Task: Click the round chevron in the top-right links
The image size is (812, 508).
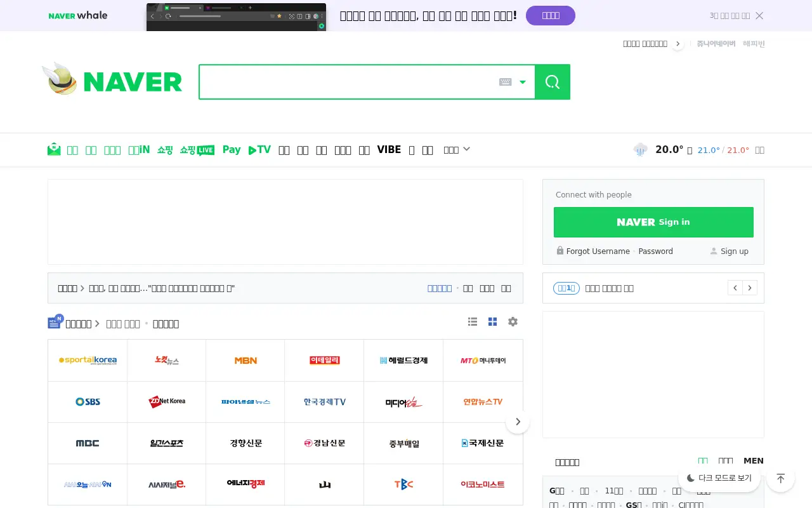Action: tap(678, 44)
